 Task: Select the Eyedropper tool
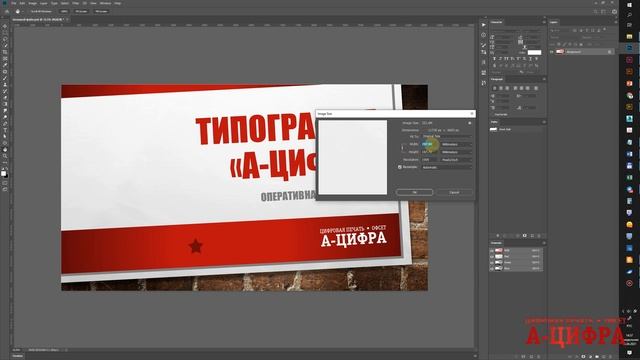click(4, 65)
